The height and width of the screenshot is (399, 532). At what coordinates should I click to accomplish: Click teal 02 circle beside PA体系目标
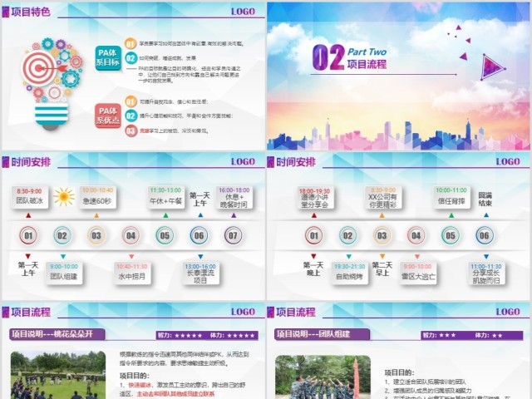tap(131, 58)
